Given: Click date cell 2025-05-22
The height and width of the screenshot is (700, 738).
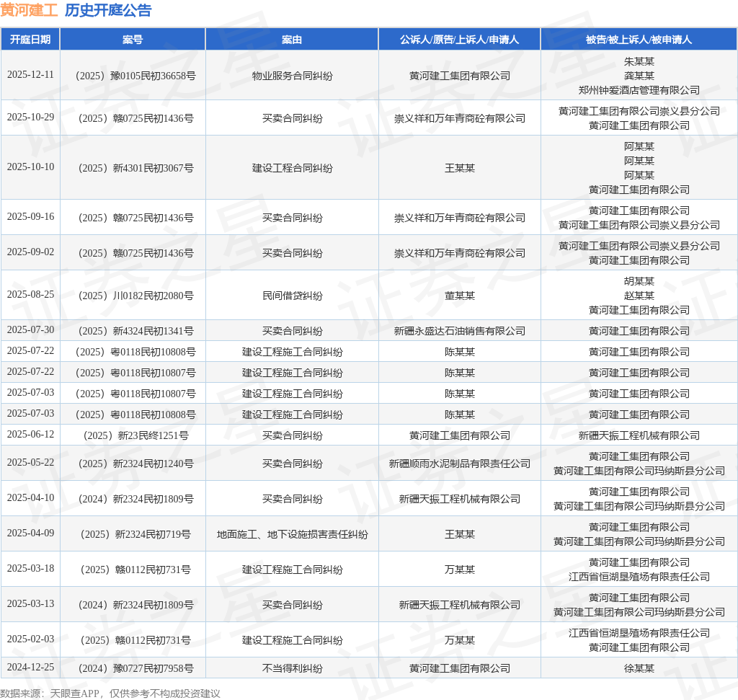Looking at the screenshot, I should point(30,463).
